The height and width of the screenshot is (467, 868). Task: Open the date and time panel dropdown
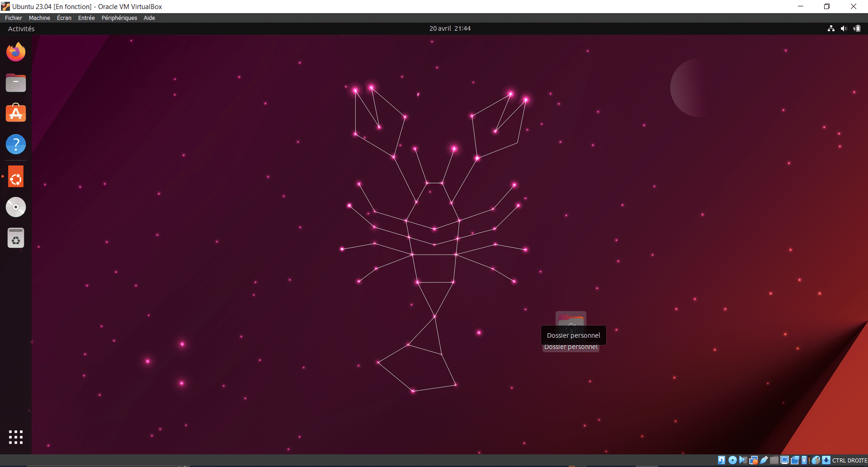click(449, 28)
